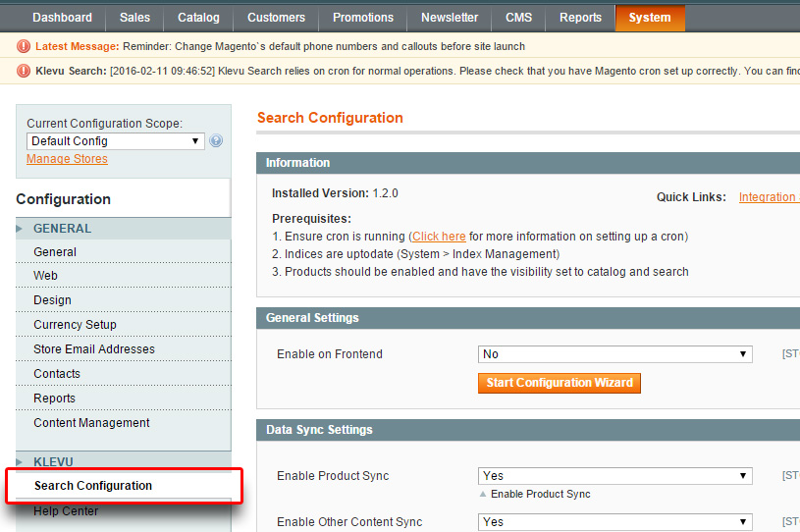Follow the Manage Stores link
Viewport: 800px width, 532px height.
coord(67,159)
